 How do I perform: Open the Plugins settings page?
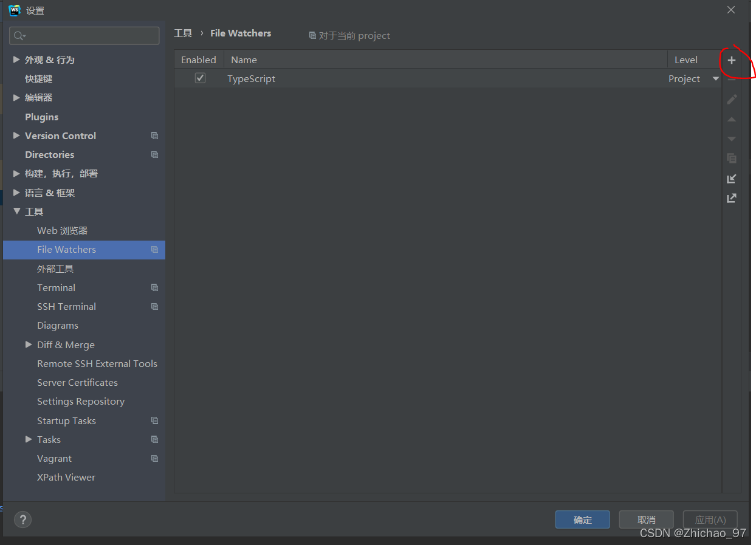(x=43, y=117)
